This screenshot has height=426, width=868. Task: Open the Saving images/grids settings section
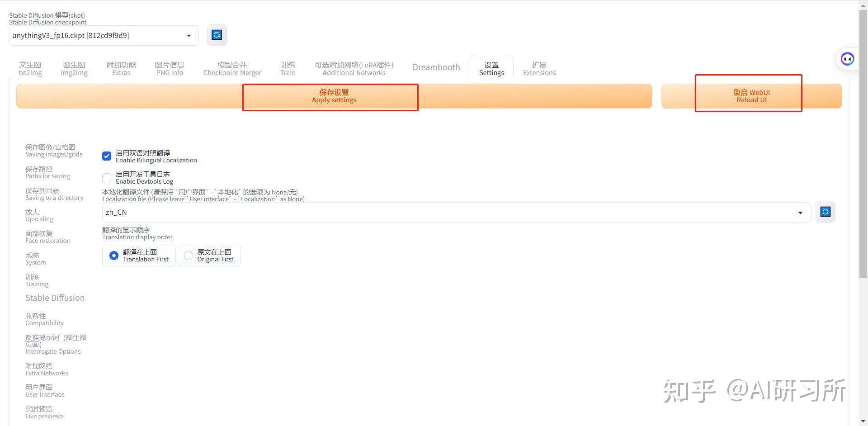pyautogui.click(x=53, y=151)
